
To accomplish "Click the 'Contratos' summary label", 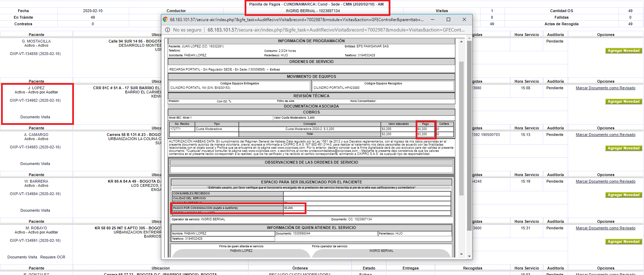I will click(23, 24).
